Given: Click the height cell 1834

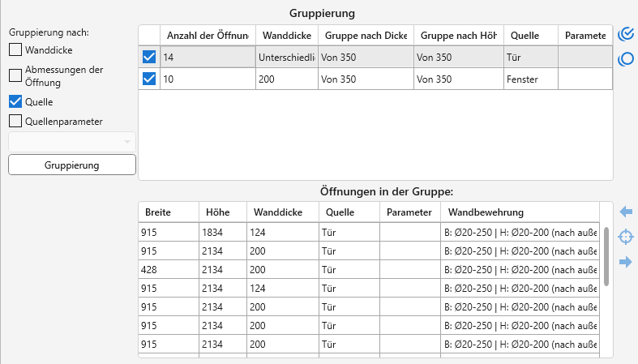Looking at the screenshot, I should [223, 232].
